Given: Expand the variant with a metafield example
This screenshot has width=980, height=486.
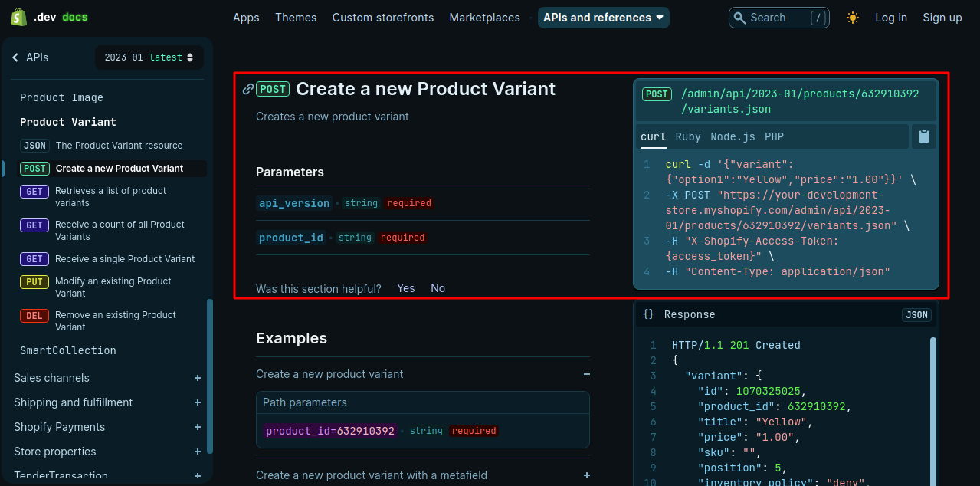Looking at the screenshot, I should 586,475.
